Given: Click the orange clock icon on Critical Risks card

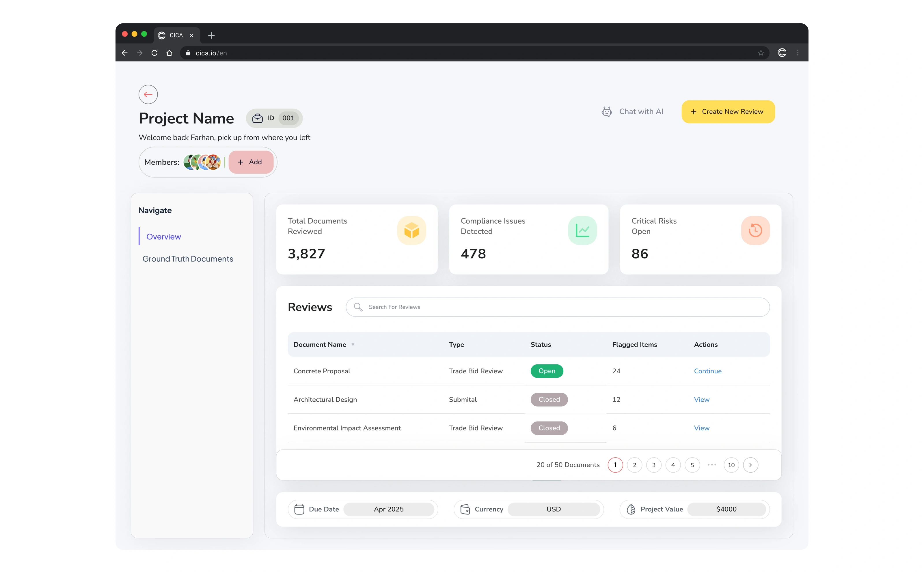Looking at the screenshot, I should pyautogui.click(x=755, y=231).
